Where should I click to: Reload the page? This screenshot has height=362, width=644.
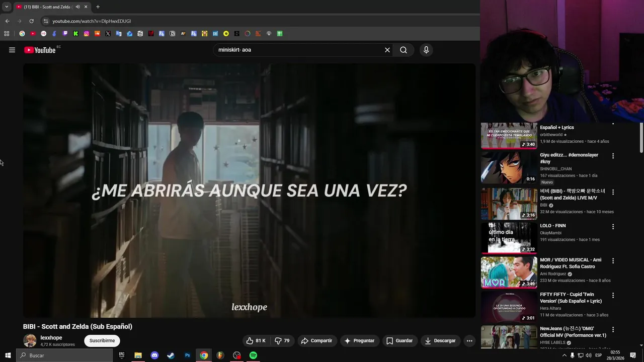[x=31, y=21]
